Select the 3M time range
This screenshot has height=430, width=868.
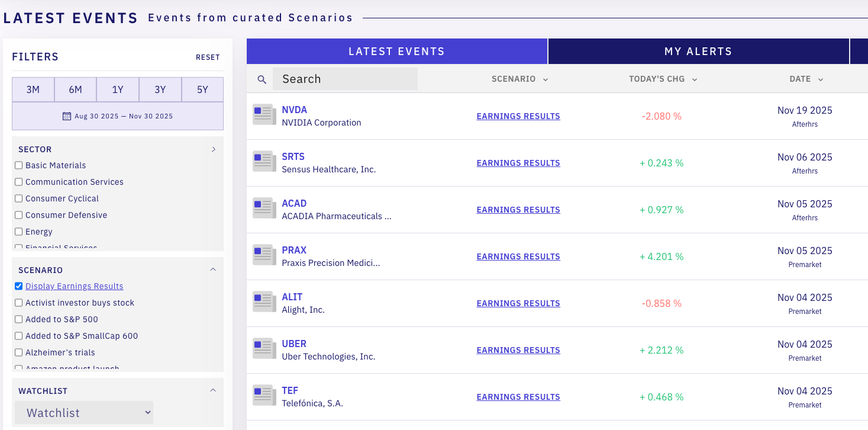(x=33, y=89)
